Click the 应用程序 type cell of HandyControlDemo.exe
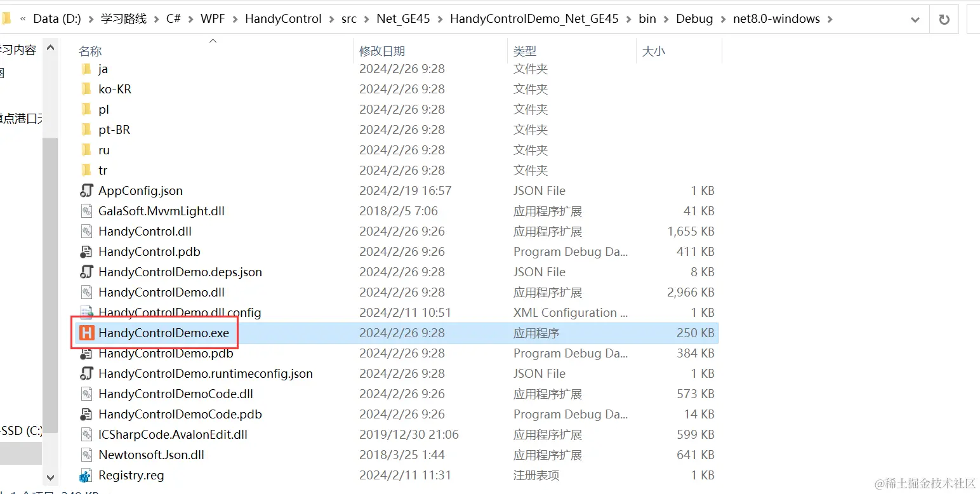Image resolution: width=980 pixels, height=494 pixels. click(536, 333)
